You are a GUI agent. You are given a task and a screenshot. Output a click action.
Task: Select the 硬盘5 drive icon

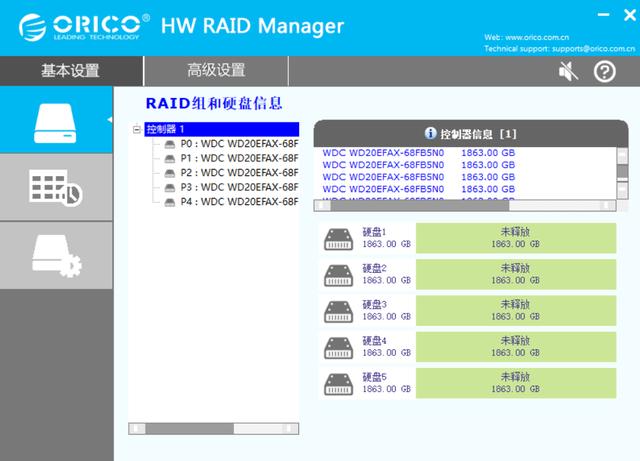[338, 384]
